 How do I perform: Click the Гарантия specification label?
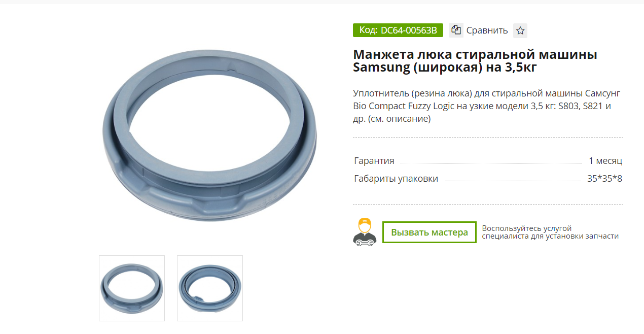(374, 161)
